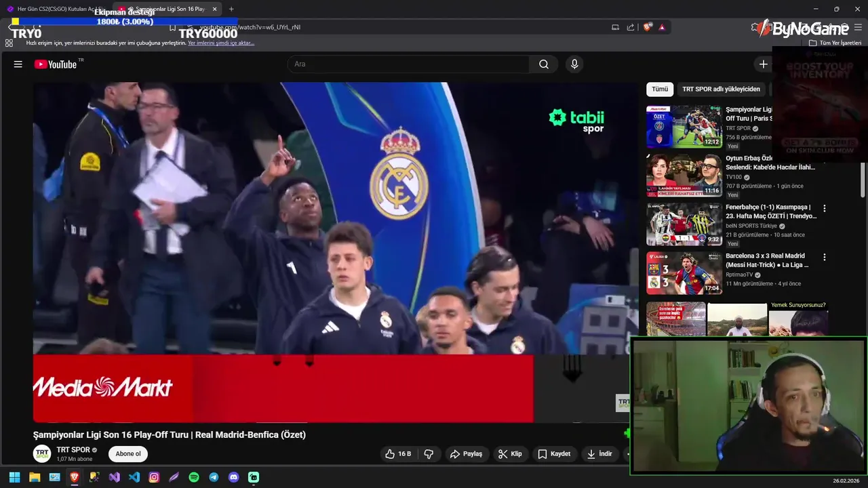
Task: Like the video with 16 B button
Action: pyautogui.click(x=398, y=454)
